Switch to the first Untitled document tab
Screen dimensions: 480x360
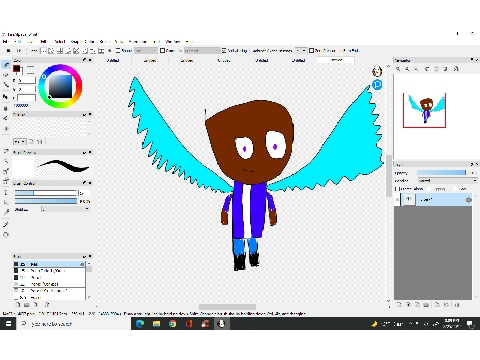[113, 60]
